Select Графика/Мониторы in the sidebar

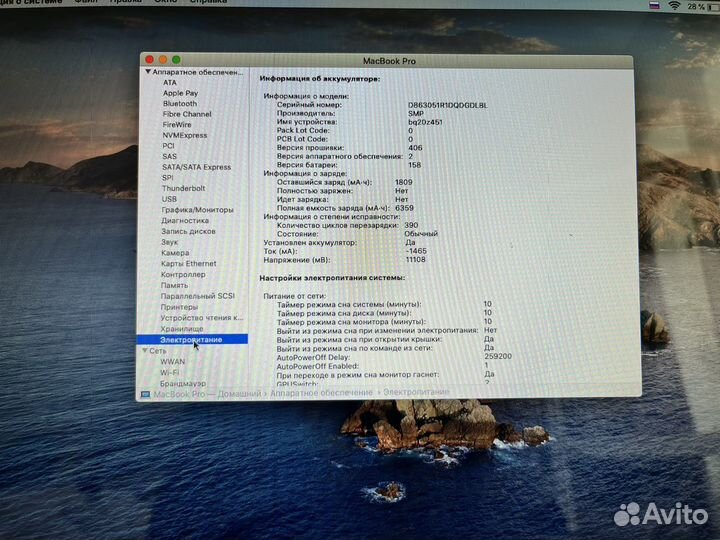pos(197,210)
